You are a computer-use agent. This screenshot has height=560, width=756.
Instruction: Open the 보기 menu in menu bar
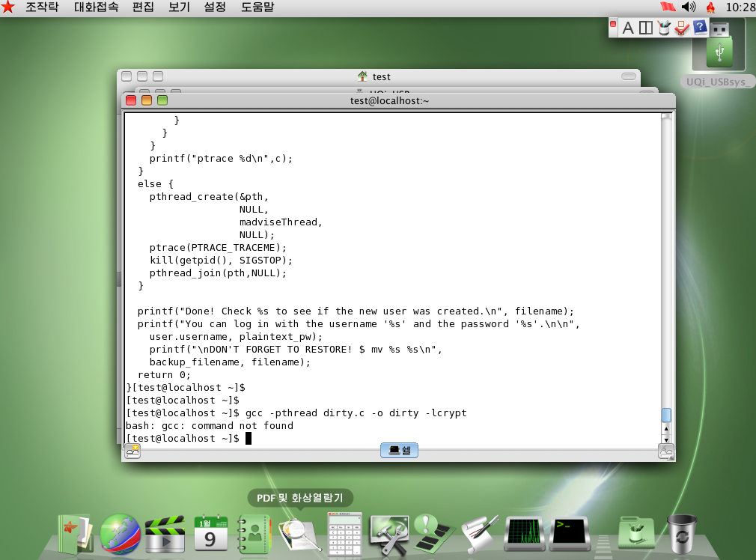[179, 7]
